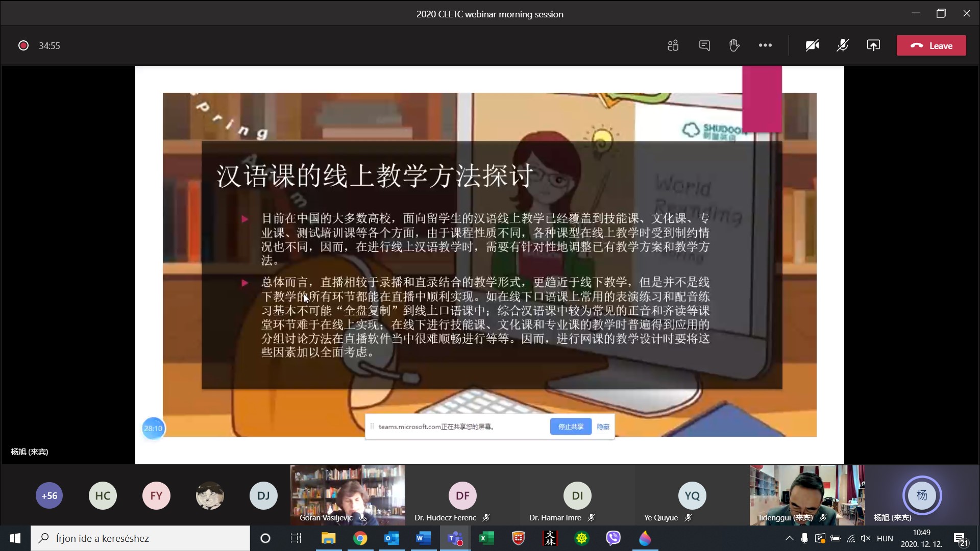This screenshot has width=980, height=551.
Task: Unmute the microphone in toolbar
Action: point(843,45)
